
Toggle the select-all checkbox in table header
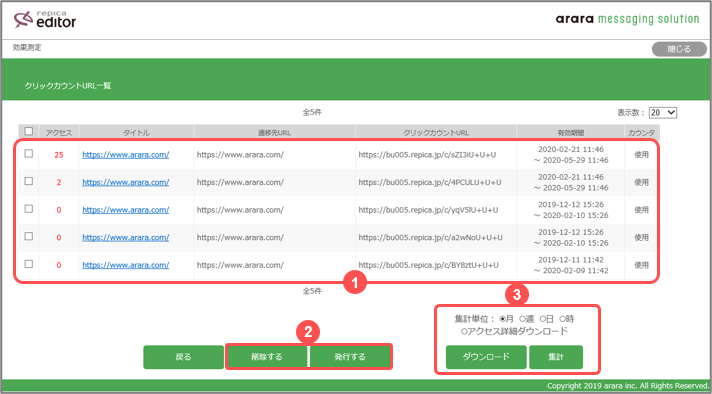[29, 131]
